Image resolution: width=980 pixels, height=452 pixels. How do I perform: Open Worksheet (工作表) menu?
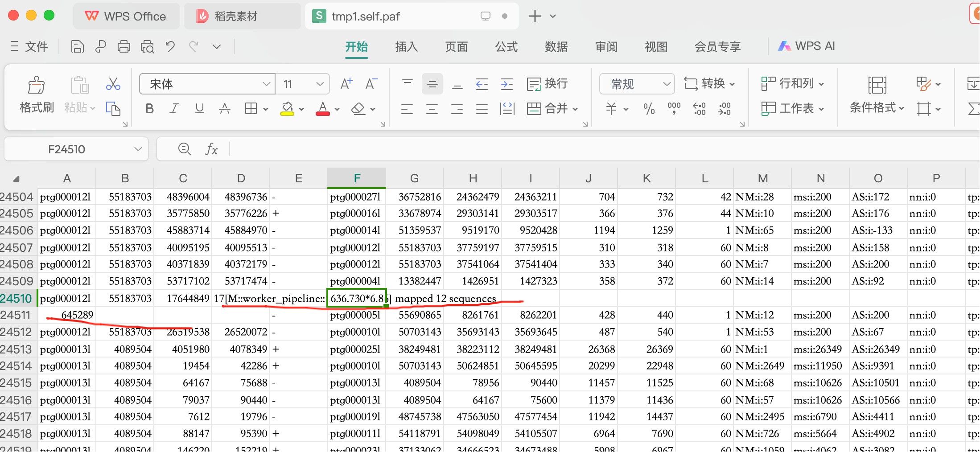click(793, 109)
